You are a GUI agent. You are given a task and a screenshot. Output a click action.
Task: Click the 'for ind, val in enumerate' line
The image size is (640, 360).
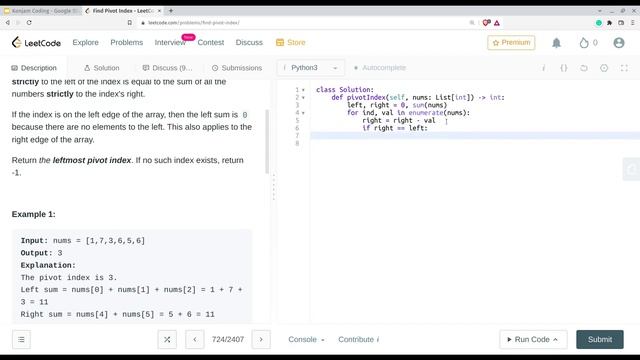408,113
